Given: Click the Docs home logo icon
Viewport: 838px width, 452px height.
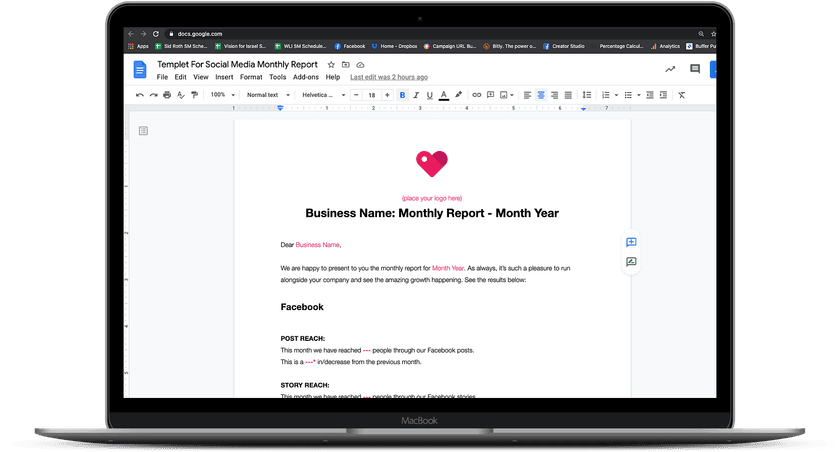Looking at the screenshot, I should click(x=139, y=70).
